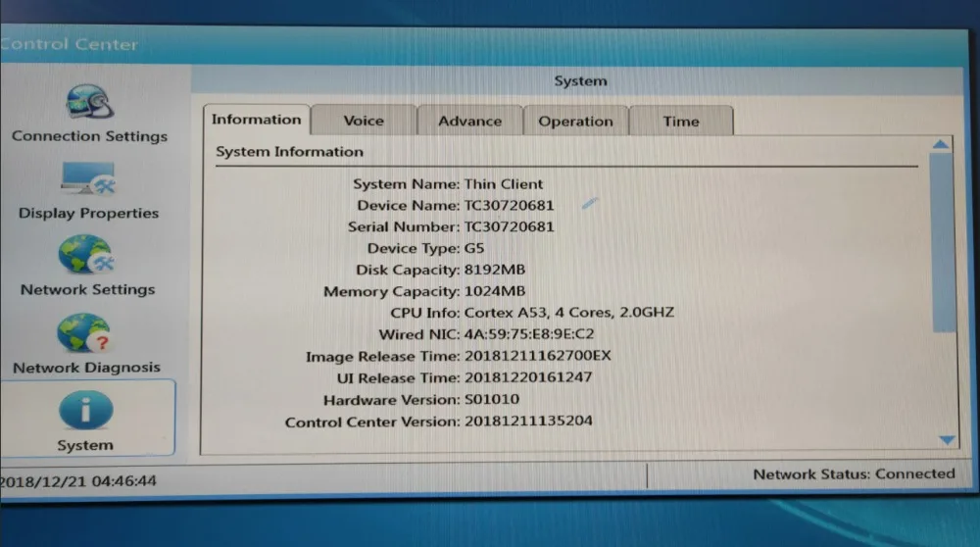This screenshot has height=547, width=980.
Task: Click the Network Settings label
Action: tap(87, 289)
